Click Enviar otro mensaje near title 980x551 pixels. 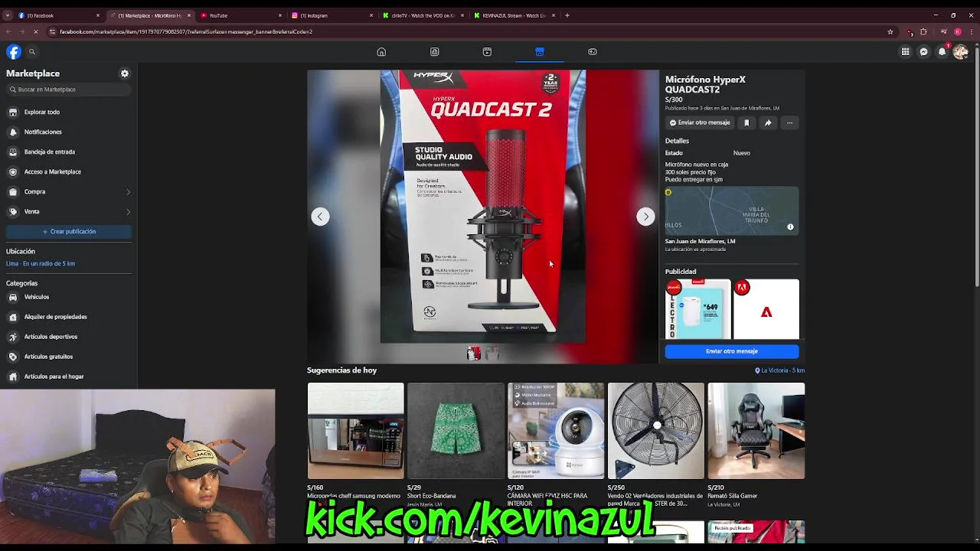coord(700,122)
